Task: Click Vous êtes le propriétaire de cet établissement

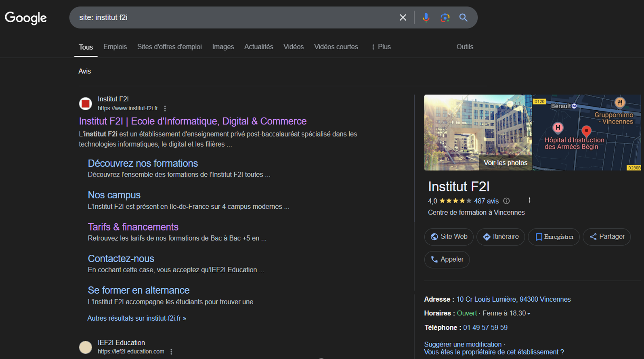Action: pos(494,352)
